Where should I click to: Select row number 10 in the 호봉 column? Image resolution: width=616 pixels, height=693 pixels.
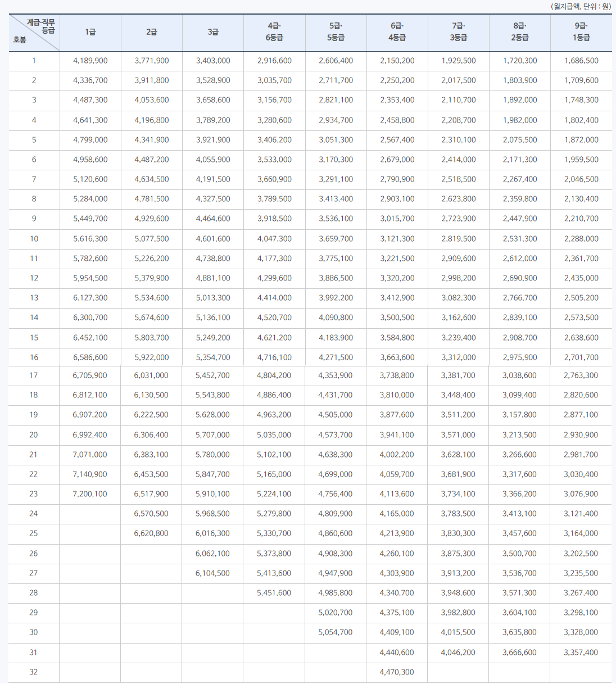tap(34, 239)
